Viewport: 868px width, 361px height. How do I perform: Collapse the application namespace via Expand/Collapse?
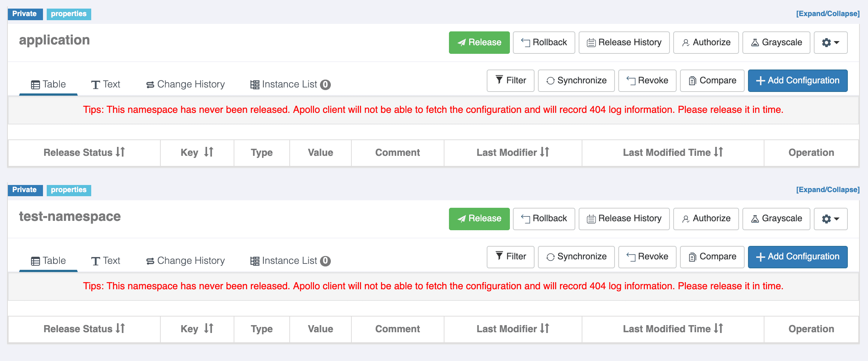pyautogui.click(x=828, y=13)
